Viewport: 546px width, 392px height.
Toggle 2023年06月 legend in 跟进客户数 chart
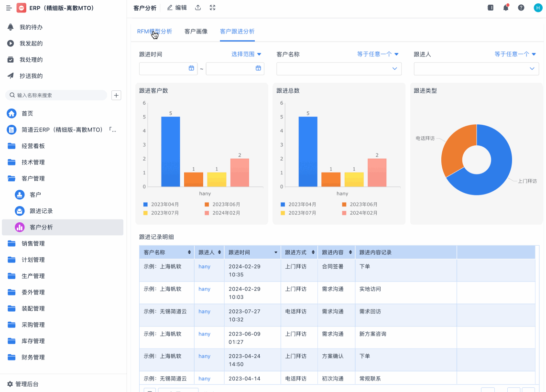[x=222, y=204]
